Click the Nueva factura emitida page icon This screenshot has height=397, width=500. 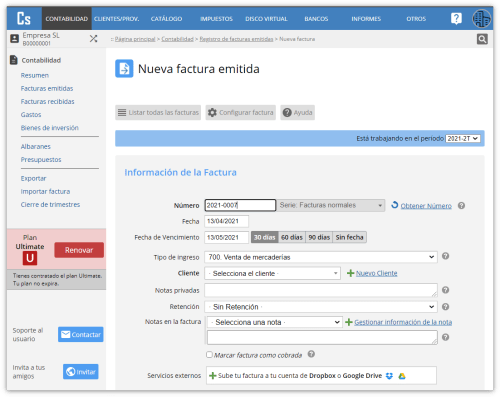[x=124, y=69]
